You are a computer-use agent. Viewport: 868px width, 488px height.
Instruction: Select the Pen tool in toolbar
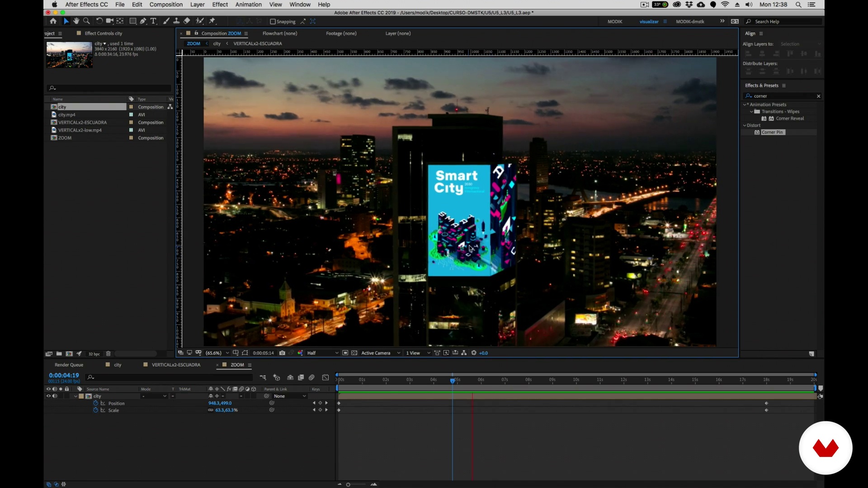pos(143,21)
